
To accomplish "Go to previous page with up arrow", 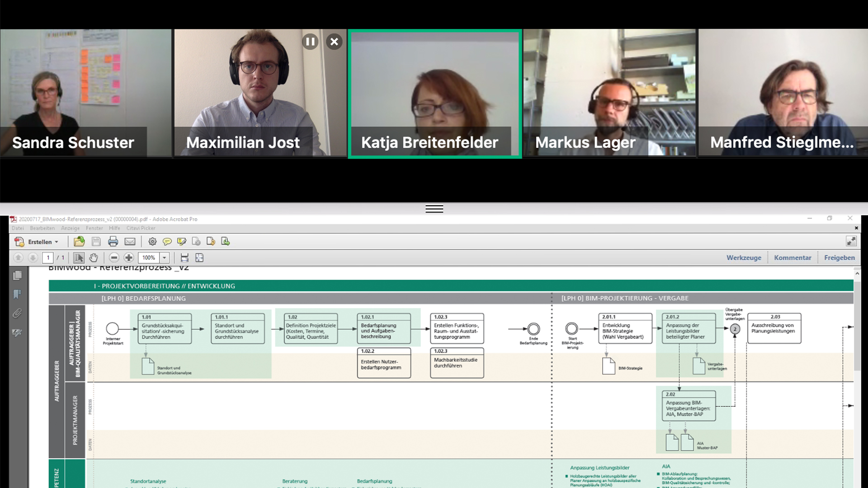I will [x=18, y=258].
